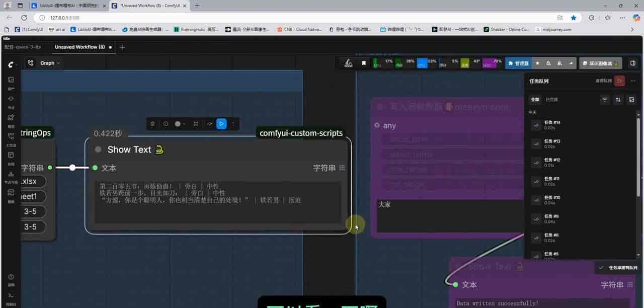This screenshot has height=308, width=644.
Task: Click the CPU usage monitor bar
Action: point(383,63)
